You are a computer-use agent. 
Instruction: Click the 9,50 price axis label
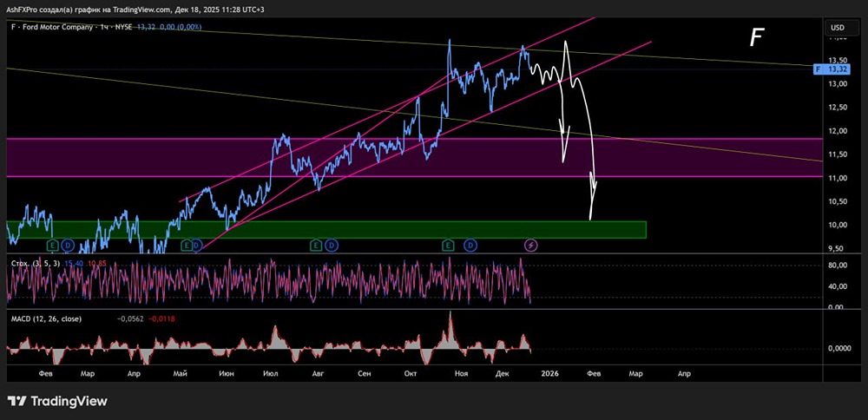pyautogui.click(x=835, y=248)
